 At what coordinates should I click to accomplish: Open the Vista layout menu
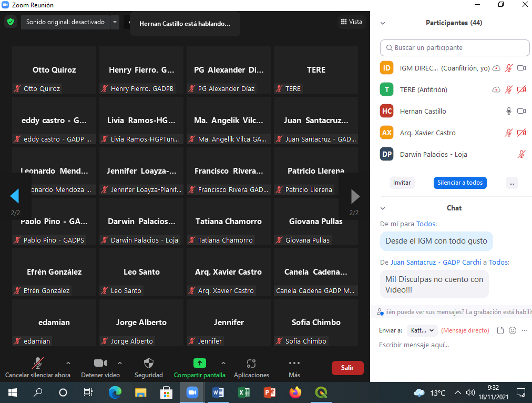351,22
